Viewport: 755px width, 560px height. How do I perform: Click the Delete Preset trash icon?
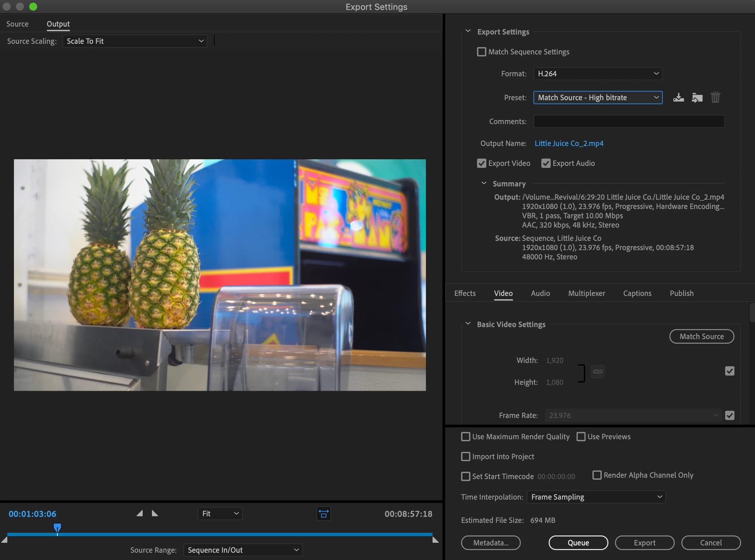715,98
